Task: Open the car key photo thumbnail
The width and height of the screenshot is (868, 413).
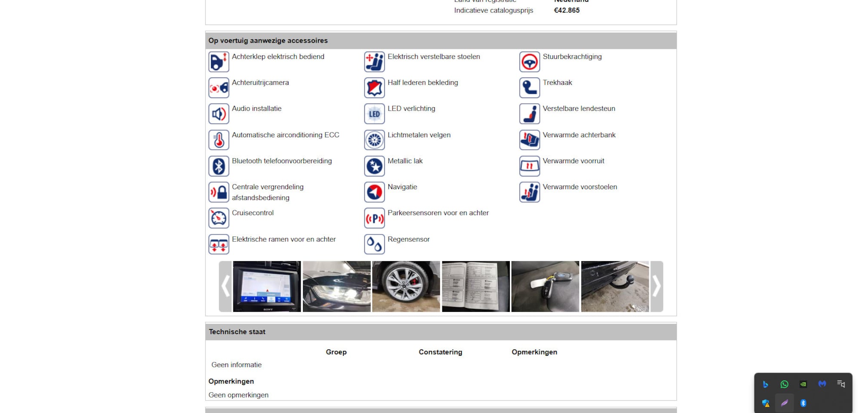Action: pos(545,286)
